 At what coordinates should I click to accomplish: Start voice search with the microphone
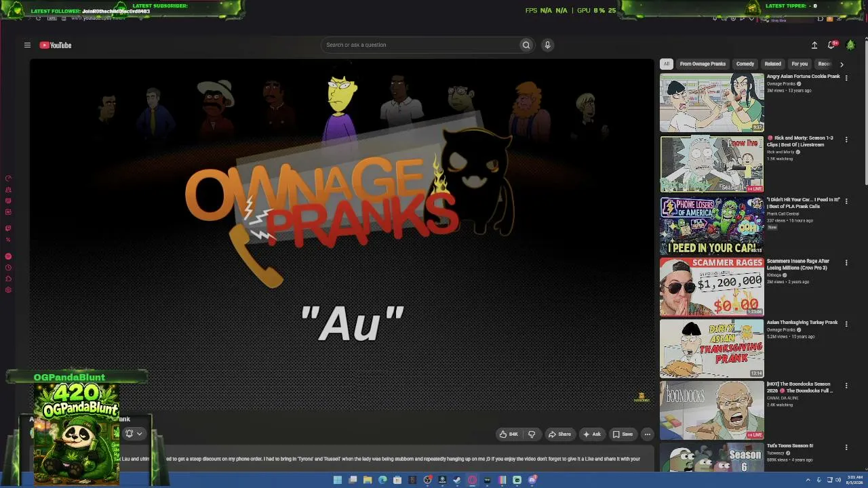coord(547,45)
